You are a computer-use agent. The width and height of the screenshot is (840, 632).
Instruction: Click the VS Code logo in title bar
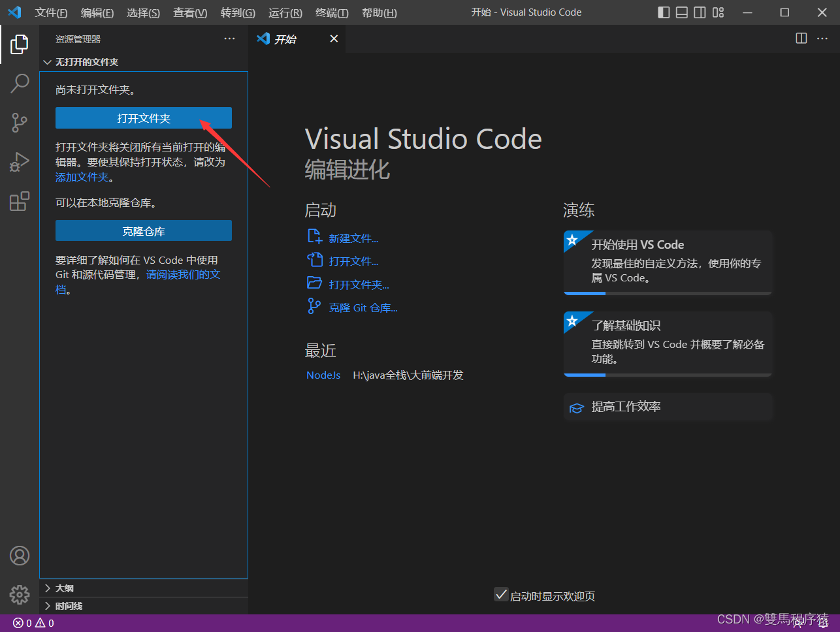point(14,12)
